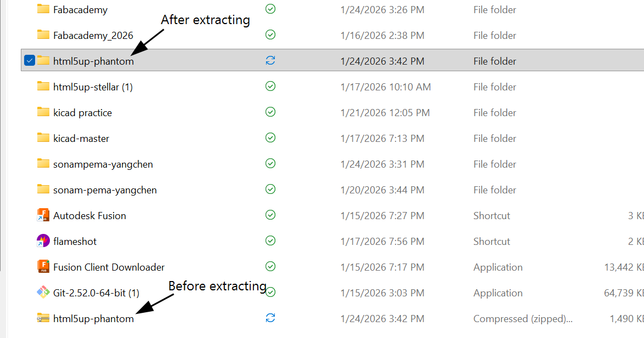Select the kicad practice folder
The width and height of the screenshot is (644, 338).
pyautogui.click(x=82, y=112)
